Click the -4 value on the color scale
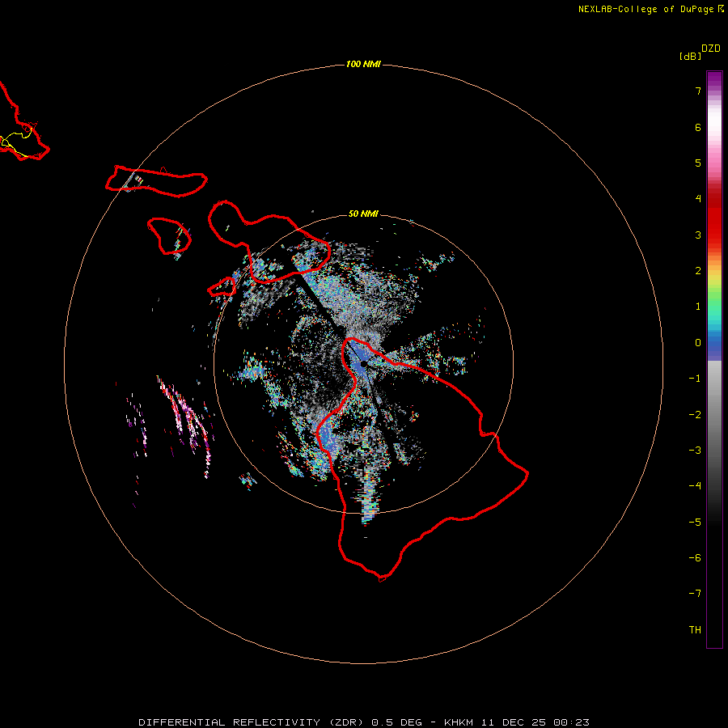 tap(695, 486)
